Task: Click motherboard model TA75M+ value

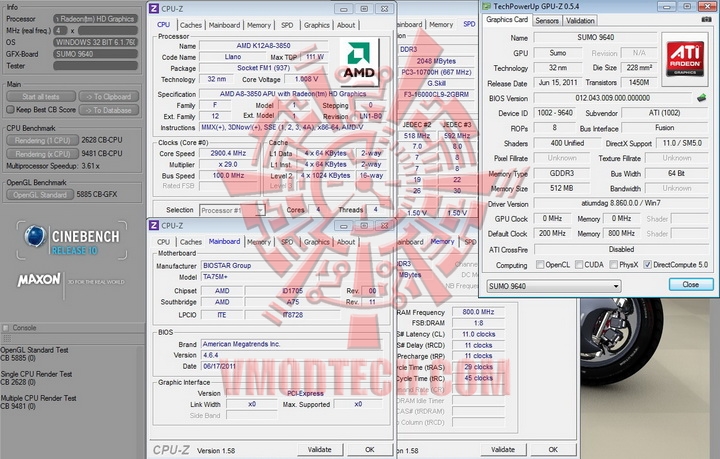Action: [292, 277]
